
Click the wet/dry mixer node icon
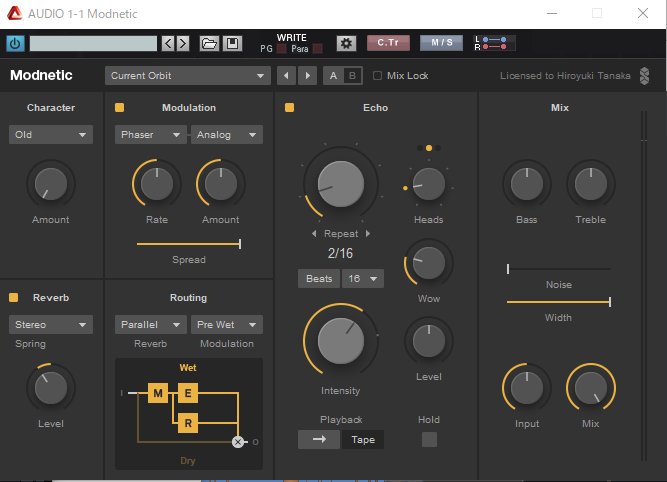click(238, 442)
